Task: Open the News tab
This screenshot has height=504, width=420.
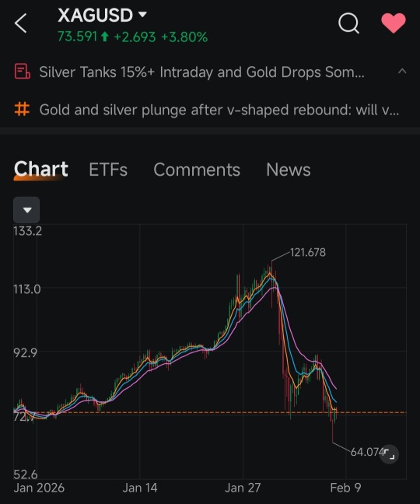Action: pyautogui.click(x=289, y=170)
